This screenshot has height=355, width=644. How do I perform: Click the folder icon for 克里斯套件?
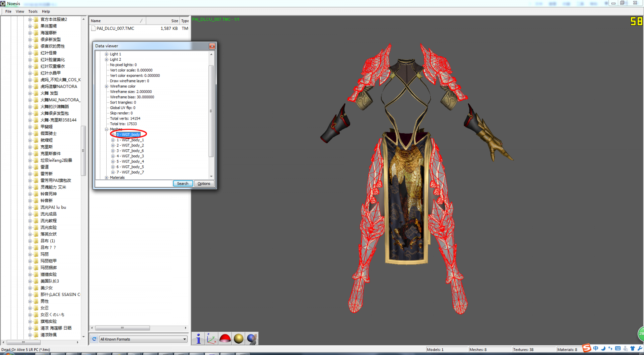tap(36, 154)
